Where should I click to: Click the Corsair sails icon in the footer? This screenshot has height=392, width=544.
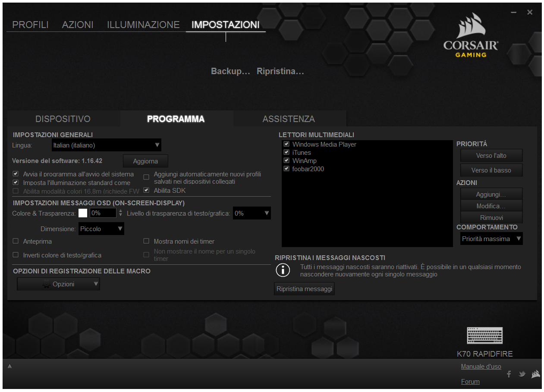pyautogui.click(x=535, y=374)
